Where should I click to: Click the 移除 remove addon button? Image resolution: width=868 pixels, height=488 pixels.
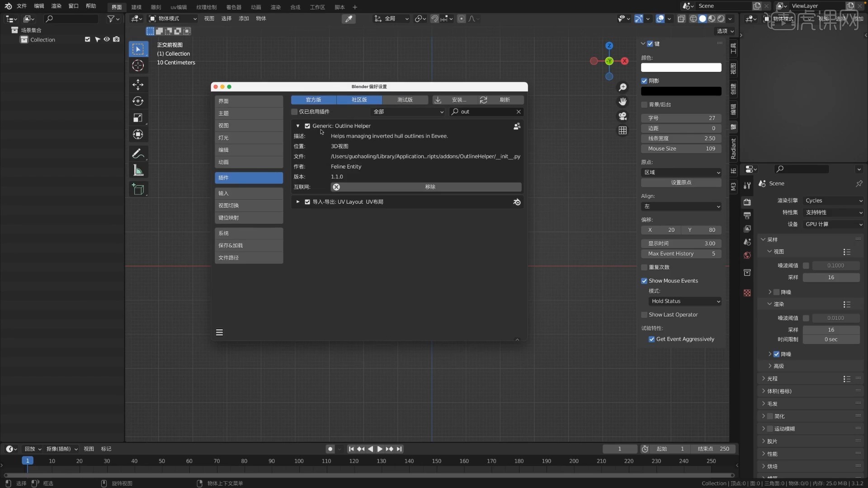pyautogui.click(x=429, y=187)
